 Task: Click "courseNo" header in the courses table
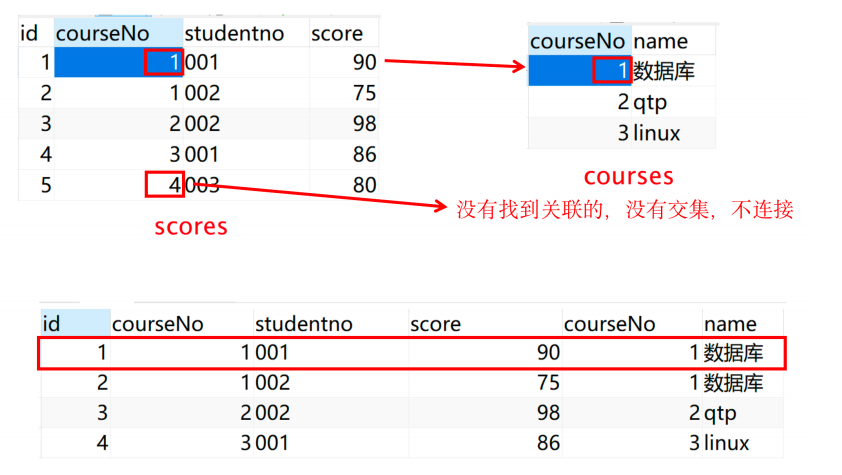tap(577, 41)
